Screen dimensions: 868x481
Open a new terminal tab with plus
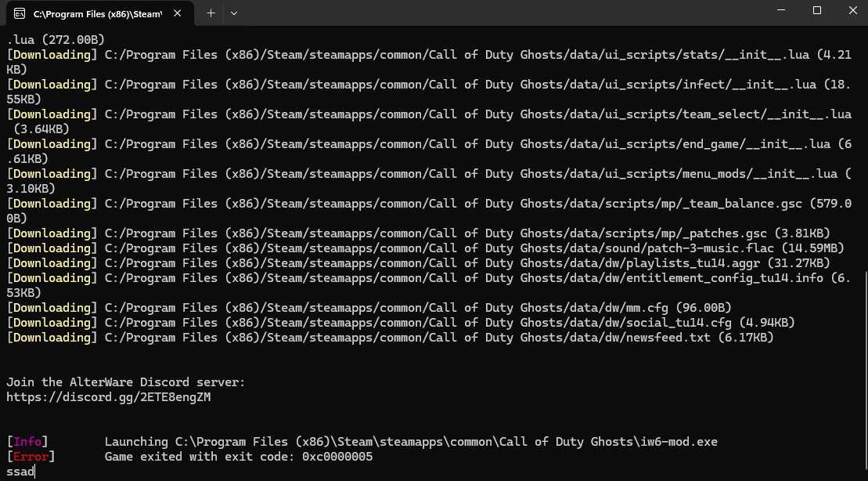click(x=211, y=13)
